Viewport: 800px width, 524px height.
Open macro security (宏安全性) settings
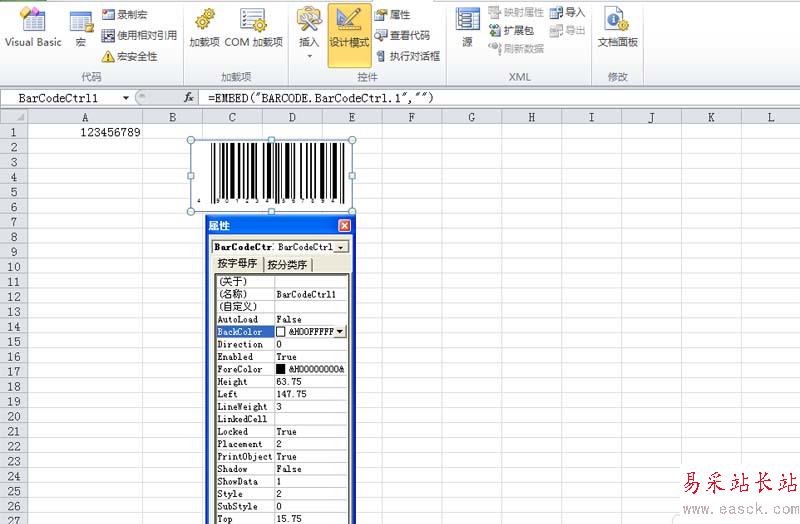(x=130, y=57)
